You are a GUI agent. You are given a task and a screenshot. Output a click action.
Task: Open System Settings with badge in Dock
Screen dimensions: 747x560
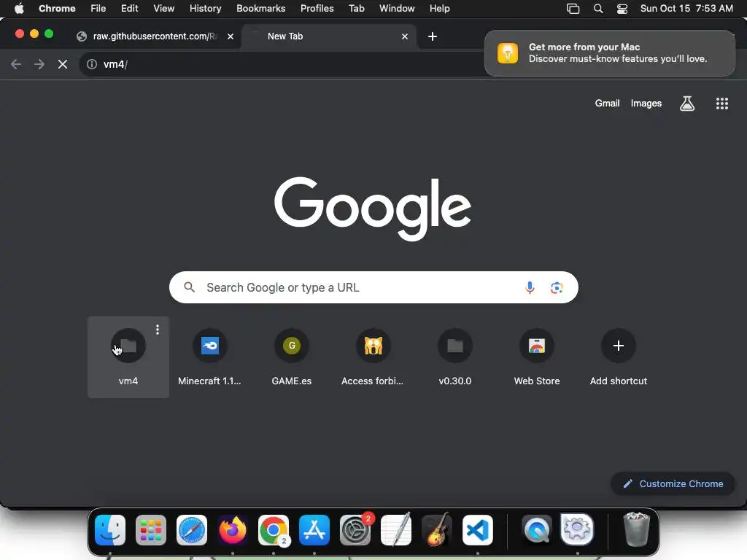pyautogui.click(x=355, y=530)
